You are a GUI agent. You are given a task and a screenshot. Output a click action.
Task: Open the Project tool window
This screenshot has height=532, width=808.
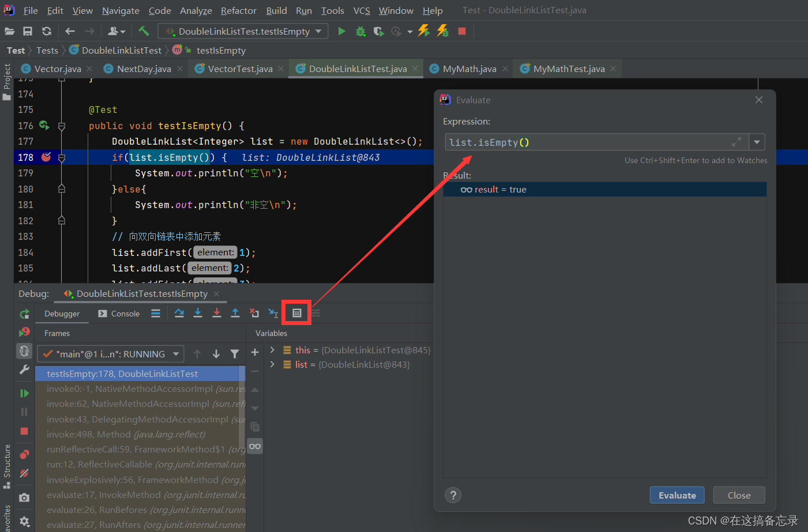(7, 81)
